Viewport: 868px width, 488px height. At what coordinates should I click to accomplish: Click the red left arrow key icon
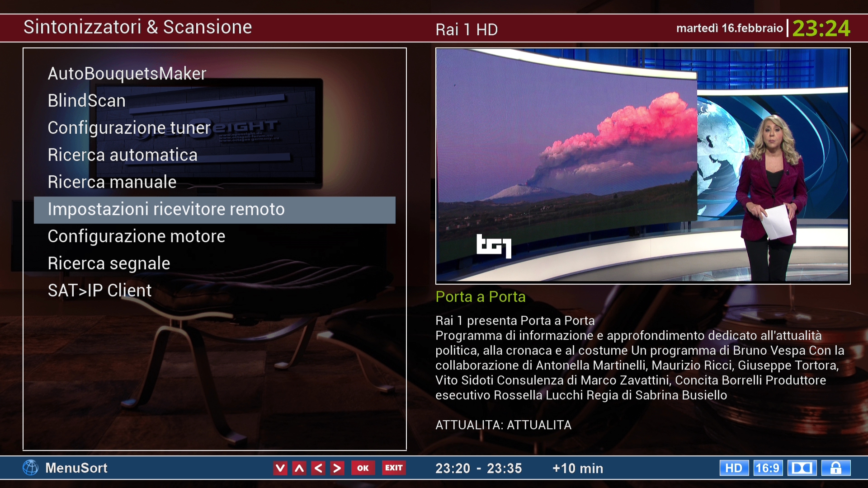point(318,468)
